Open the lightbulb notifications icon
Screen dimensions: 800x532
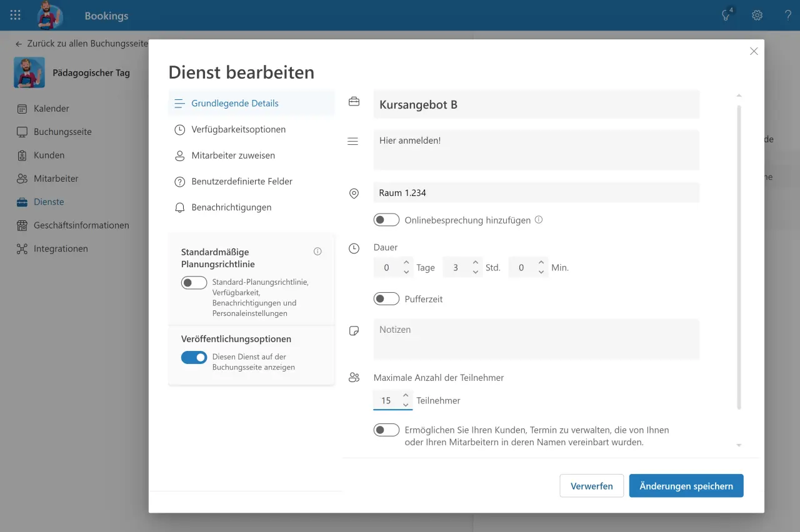(726, 16)
